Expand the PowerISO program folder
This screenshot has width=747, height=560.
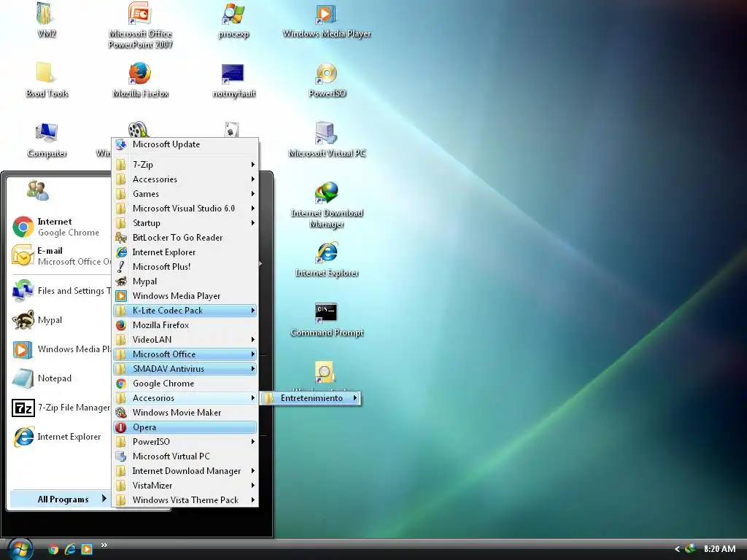click(x=185, y=442)
